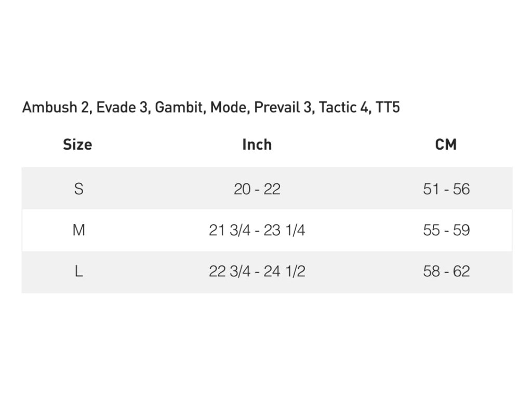Select the L size cell

point(79,271)
